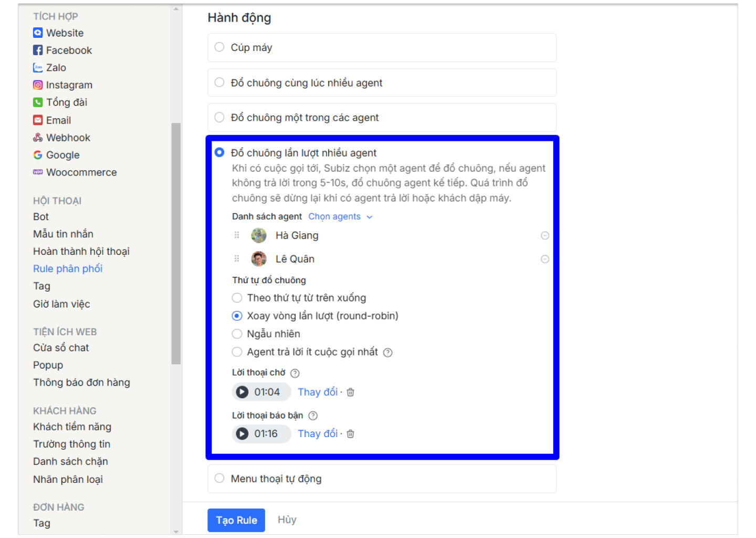Screen dimensions: 756x538
Task: Open Rule phân phối in sidebar
Action: click(68, 268)
